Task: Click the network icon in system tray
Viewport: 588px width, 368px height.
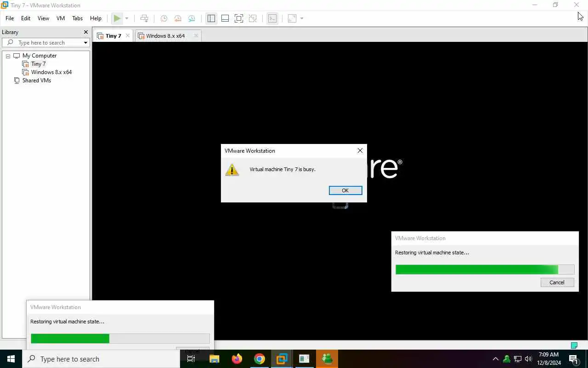Action: tap(518, 359)
